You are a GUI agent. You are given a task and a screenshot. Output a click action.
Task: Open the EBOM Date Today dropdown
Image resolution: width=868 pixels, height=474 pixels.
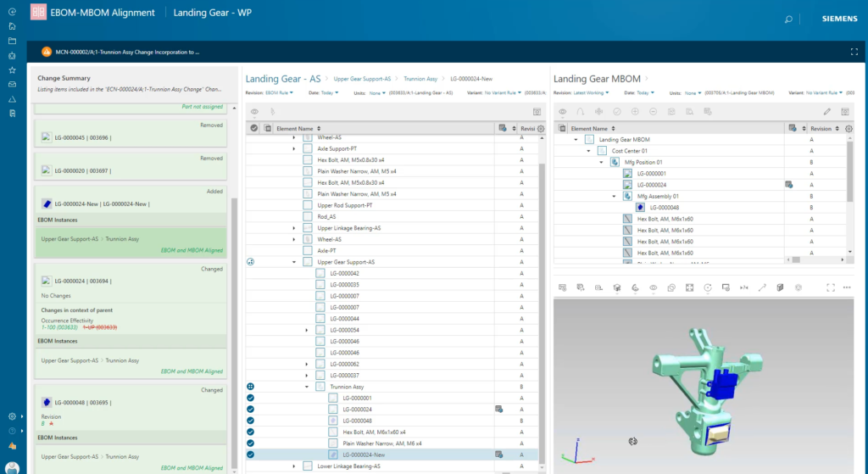tap(330, 92)
